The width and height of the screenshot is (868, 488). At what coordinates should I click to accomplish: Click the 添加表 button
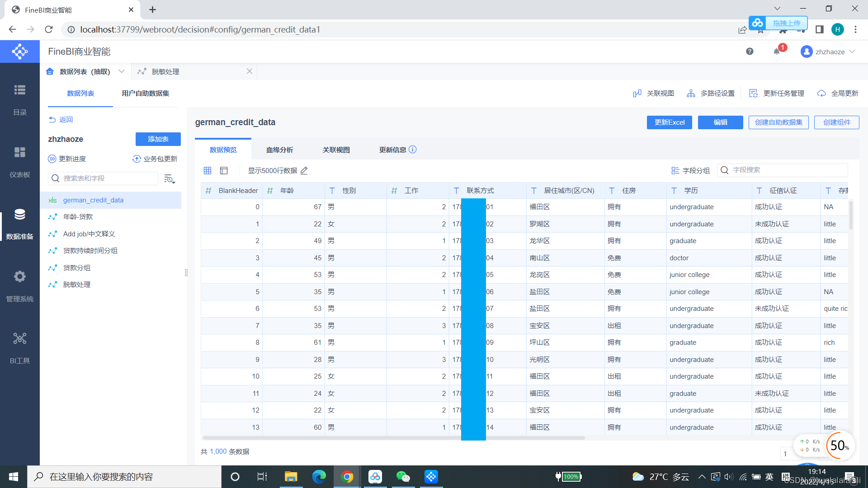(158, 139)
